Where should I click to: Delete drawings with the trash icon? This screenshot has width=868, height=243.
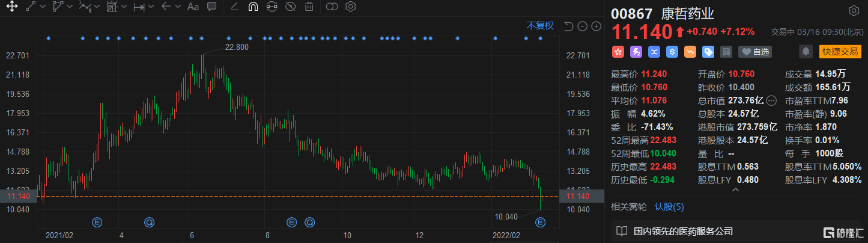[x=309, y=7]
